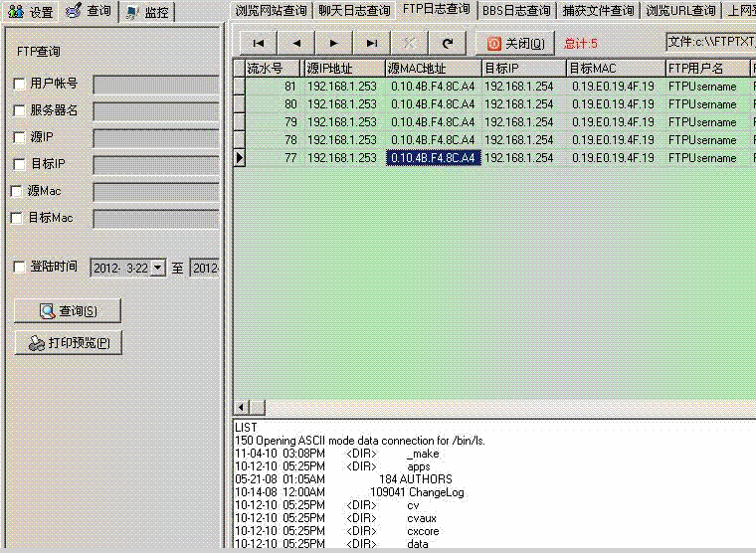Jump to the last record
The image size is (756, 553).
372,43
